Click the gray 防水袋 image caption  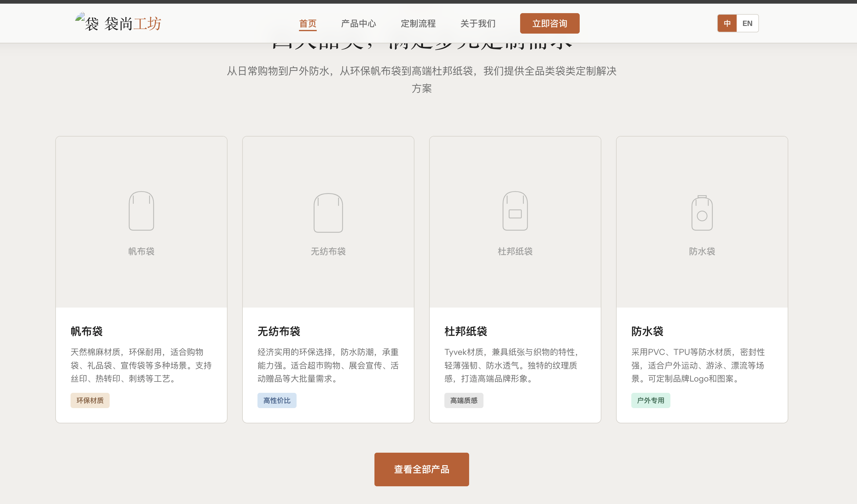click(x=702, y=251)
